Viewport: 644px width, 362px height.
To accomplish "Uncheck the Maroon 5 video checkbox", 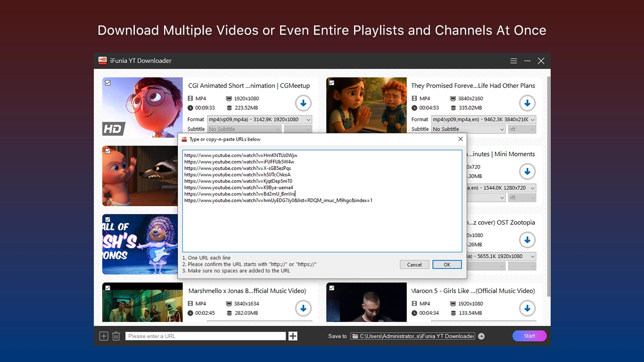I will click(331, 288).
